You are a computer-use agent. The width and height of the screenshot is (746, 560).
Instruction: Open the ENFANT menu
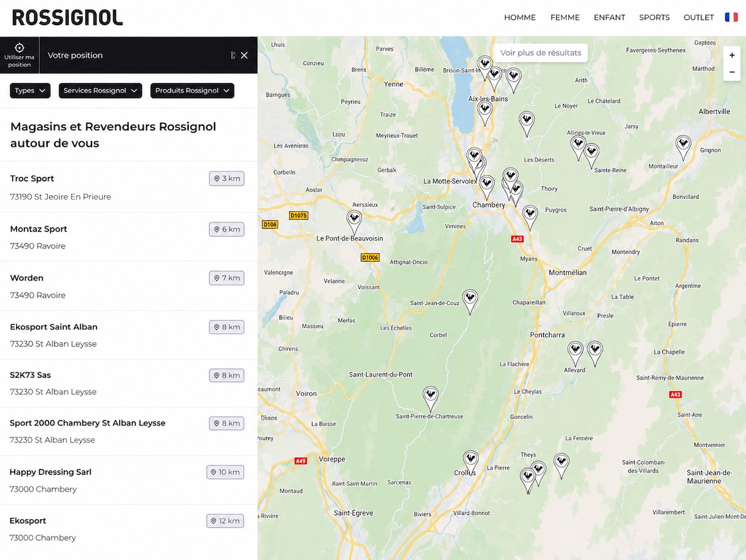click(x=609, y=17)
